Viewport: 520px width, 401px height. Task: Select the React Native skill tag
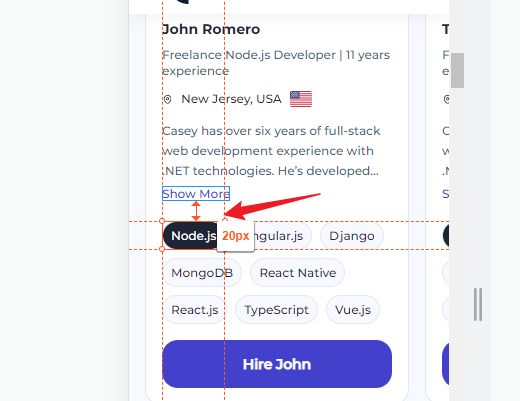pos(298,273)
